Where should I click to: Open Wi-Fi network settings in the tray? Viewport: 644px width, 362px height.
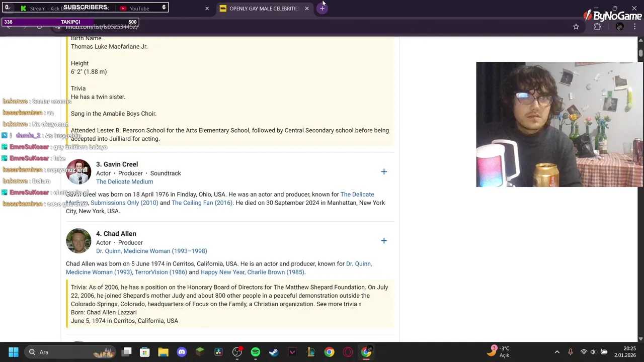click(584, 352)
